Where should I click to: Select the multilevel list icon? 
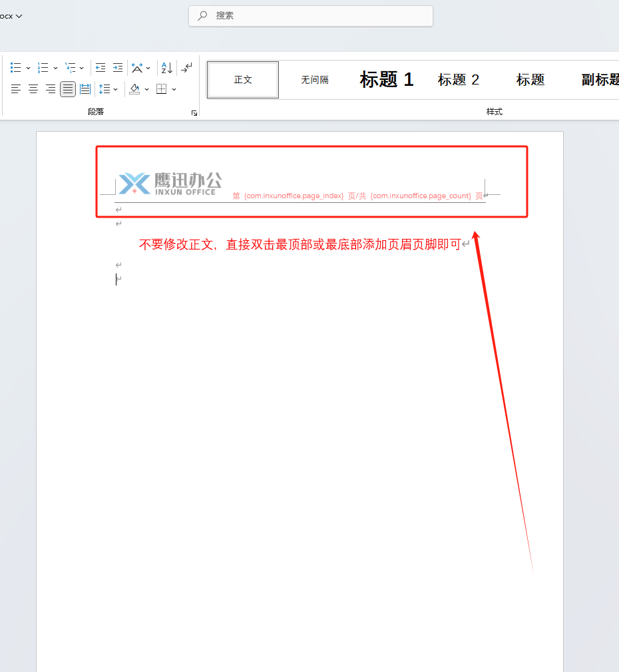point(71,67)
